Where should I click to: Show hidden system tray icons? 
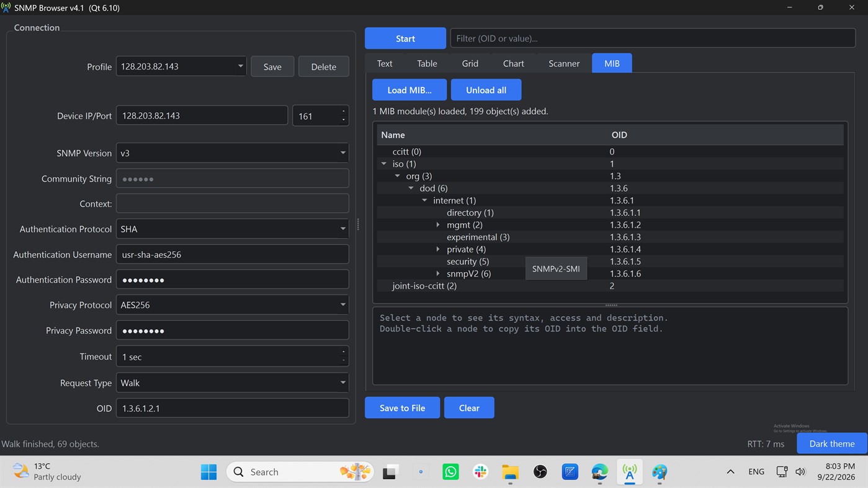pos(730,472)
